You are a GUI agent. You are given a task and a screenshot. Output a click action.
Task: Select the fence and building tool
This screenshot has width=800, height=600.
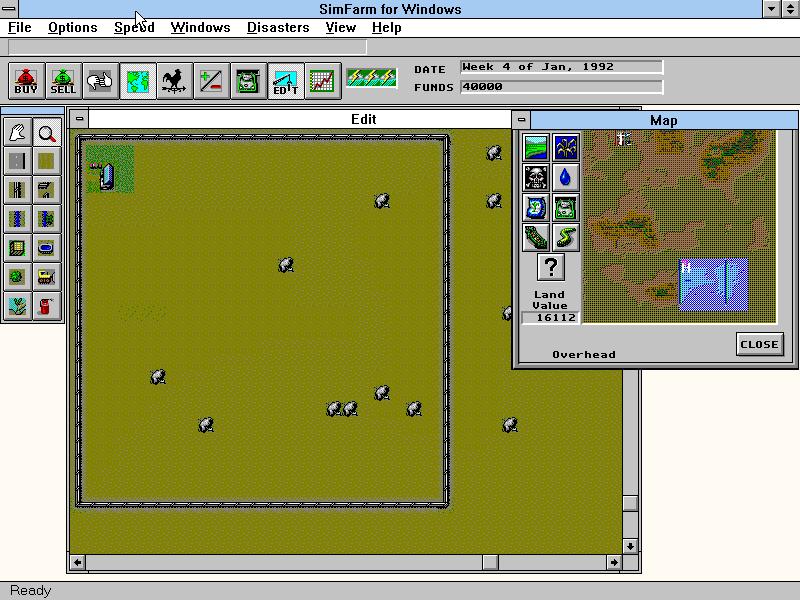pyautogui.click(x=46, y=190)
